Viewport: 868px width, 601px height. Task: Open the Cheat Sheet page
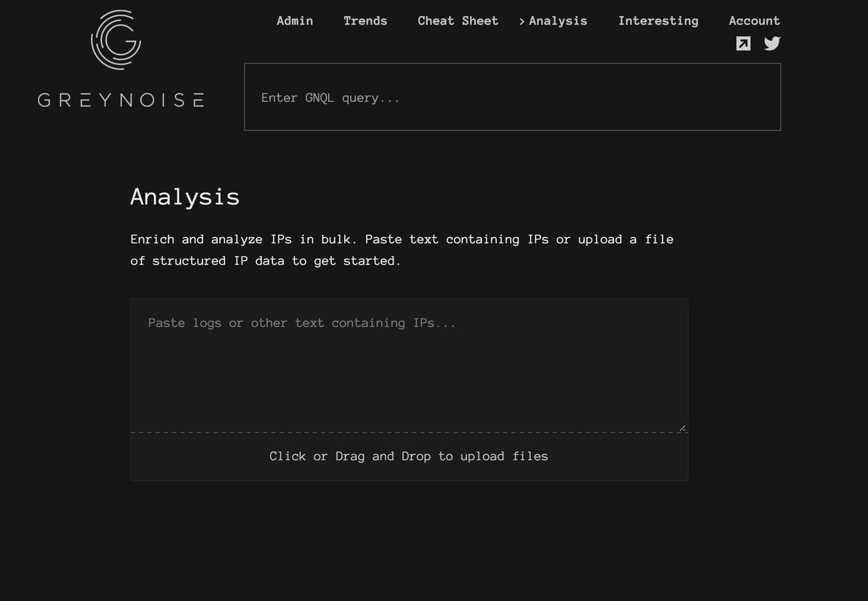click(458, 21)
